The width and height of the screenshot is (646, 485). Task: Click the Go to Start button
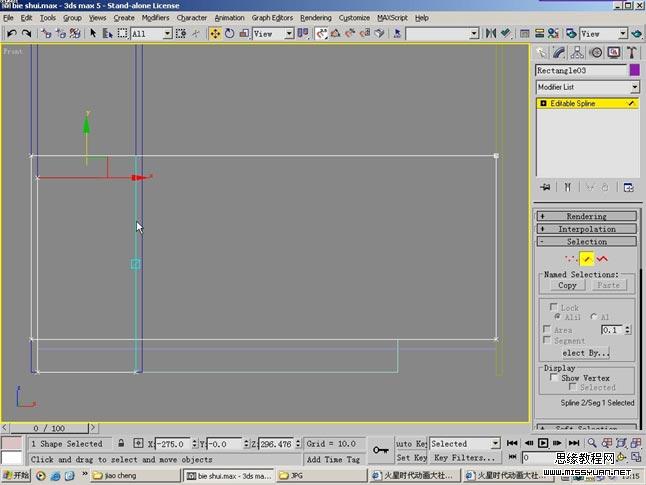512,443
